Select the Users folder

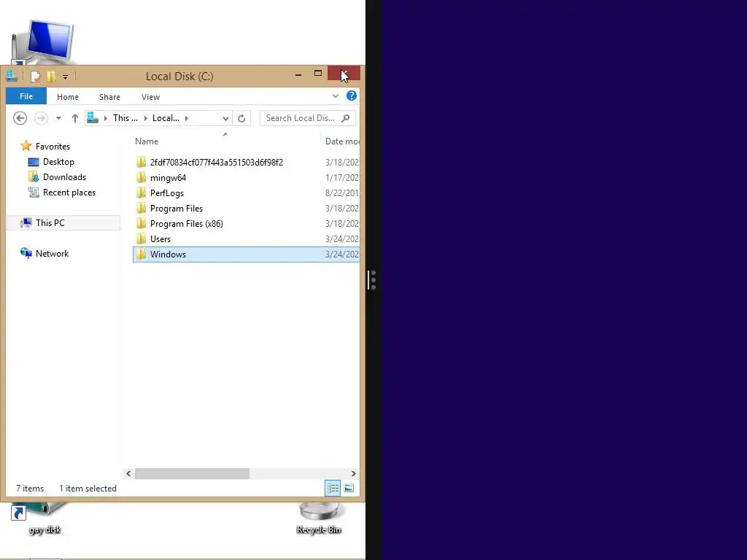(x=160, y=238)
